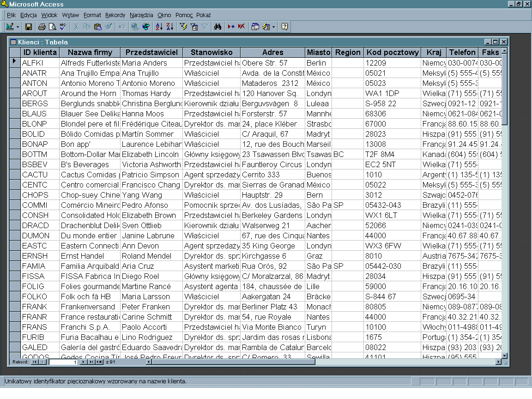Open the Edycja menu
The width and height of the screenshot is (532, 399).
tap(29, 15)
